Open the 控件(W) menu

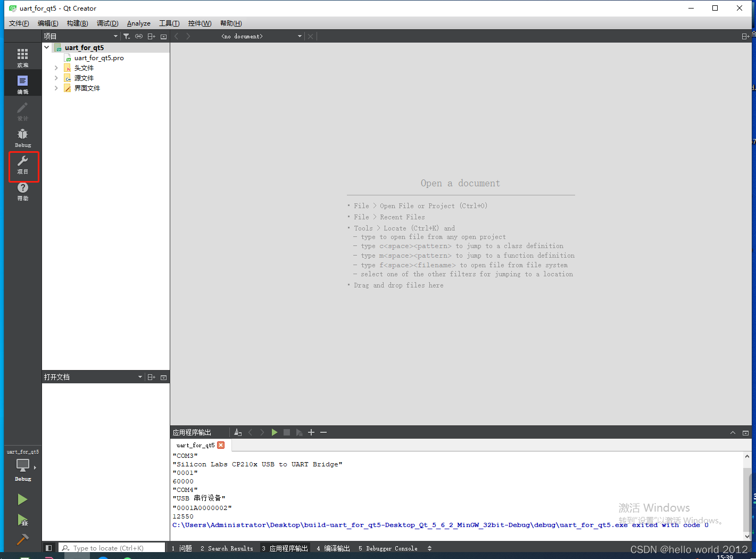click(200, 23)
